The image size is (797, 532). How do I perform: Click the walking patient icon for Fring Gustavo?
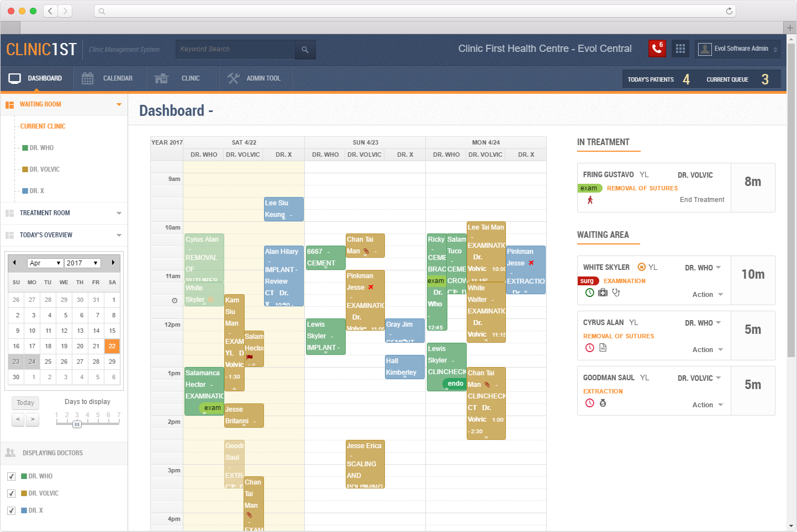coord(590,200)
